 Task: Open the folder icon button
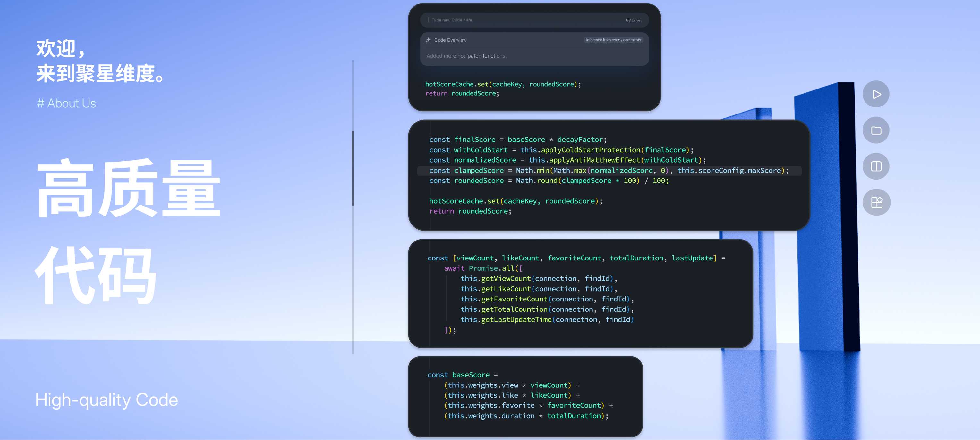click(x=876, y=131)
